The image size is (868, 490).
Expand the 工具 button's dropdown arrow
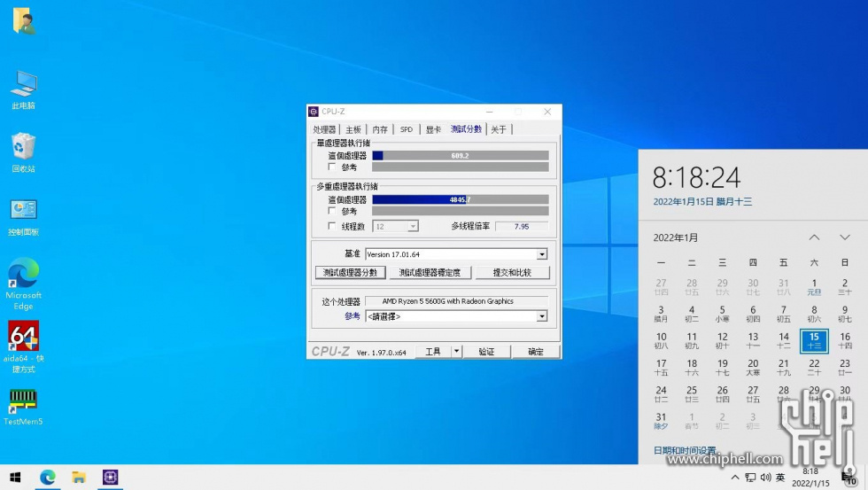pyautogui.click(x=456, y=351)
